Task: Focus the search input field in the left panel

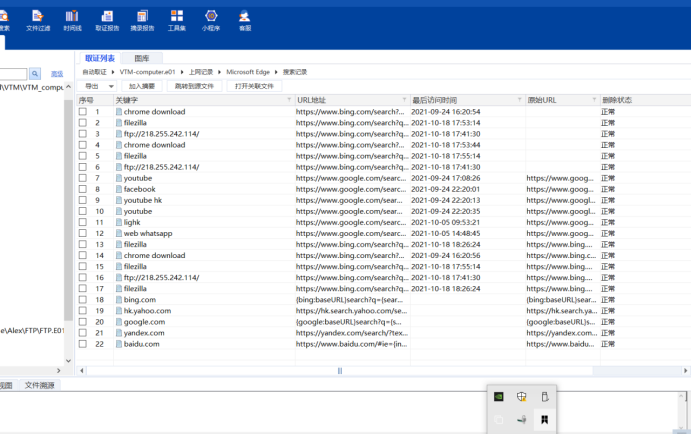Action: pyautogui.click(x=13, y=74)
